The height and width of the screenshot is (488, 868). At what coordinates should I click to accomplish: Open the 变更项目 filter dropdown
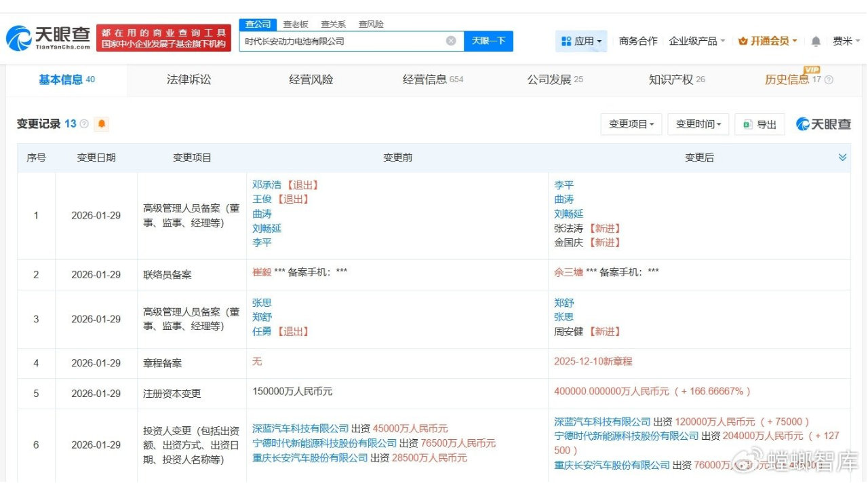click(631, 124)
